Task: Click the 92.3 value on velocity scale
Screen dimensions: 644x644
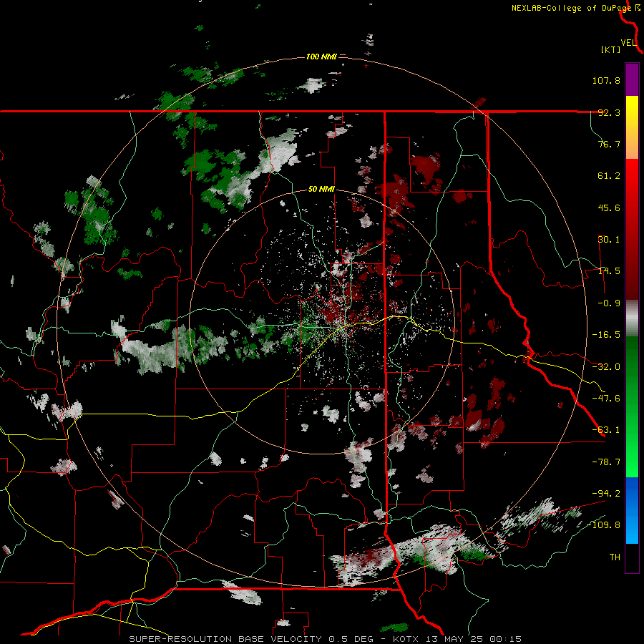Action: pyautogui.click(x=609, y=112)
